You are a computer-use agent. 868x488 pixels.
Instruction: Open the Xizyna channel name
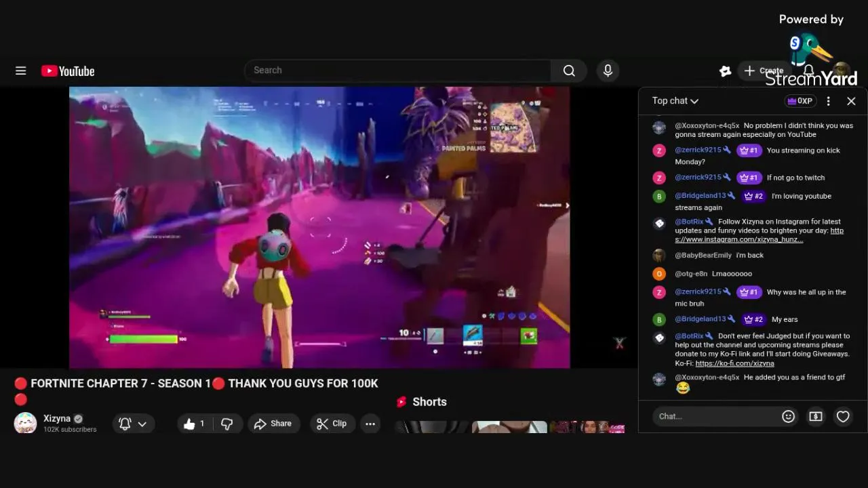click(x=57, y=419)
